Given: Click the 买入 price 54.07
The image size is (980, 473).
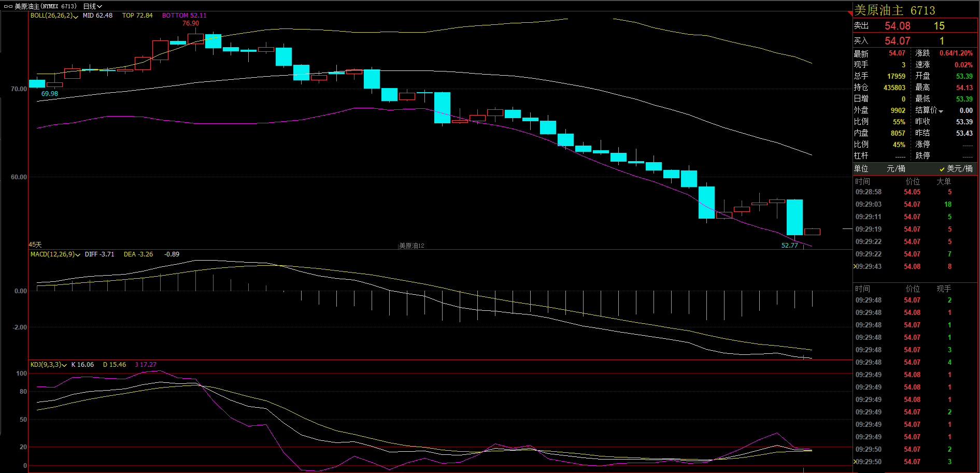Looking at the screenshot, I should pos(898,40).
